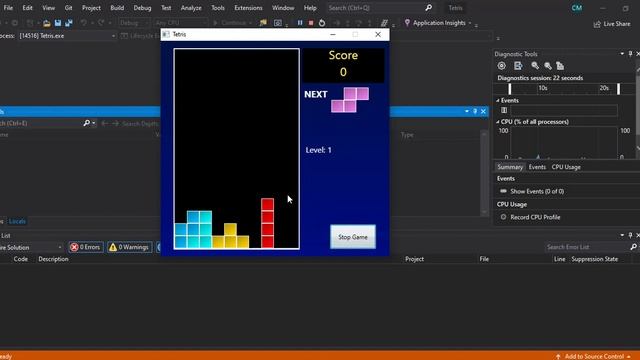Open Diagnostic Tools settings gear icon

[x=502, y=66]
